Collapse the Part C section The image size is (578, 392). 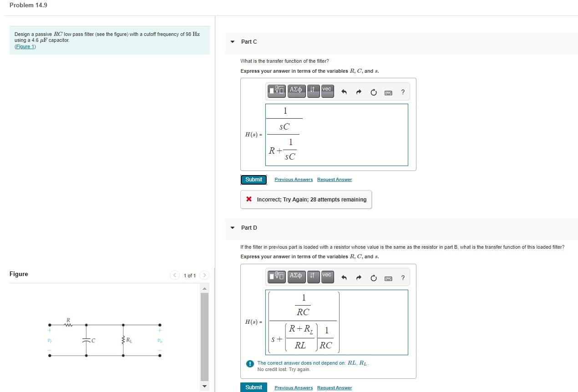pos(233,42)
